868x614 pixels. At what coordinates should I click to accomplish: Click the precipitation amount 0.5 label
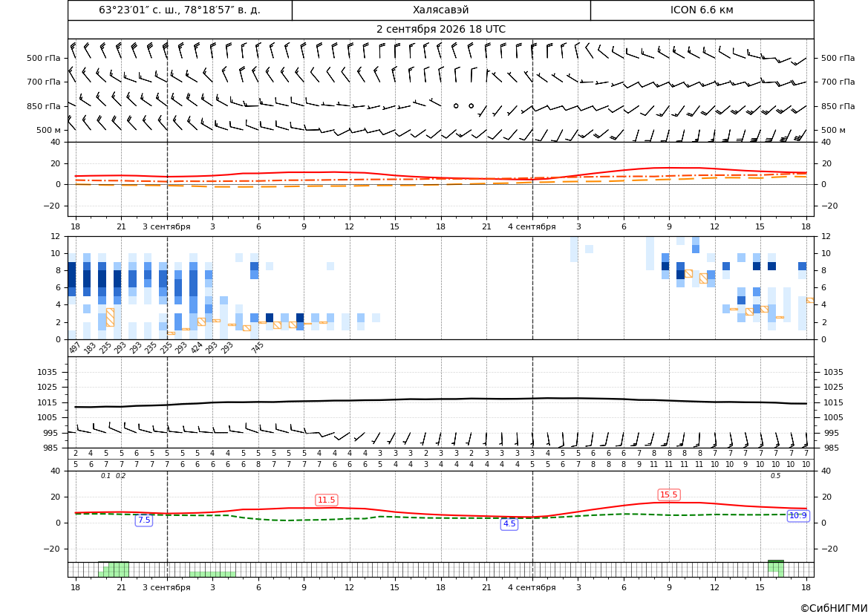(775, 476)
